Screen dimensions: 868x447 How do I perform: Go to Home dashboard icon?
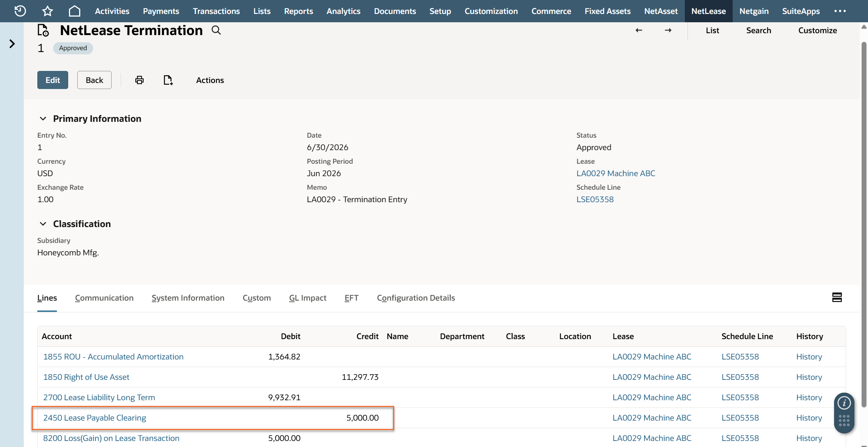click(74, 11)
